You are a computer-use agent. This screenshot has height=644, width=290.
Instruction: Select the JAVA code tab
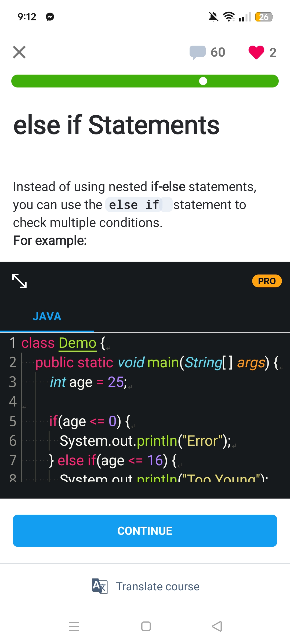pos(47,316)
